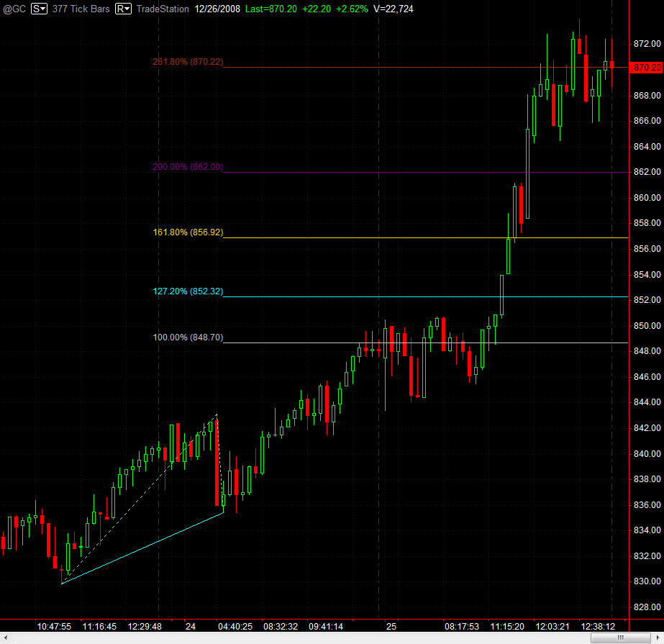Click the 08:17:53 time axis label

(x=462, y=626)
